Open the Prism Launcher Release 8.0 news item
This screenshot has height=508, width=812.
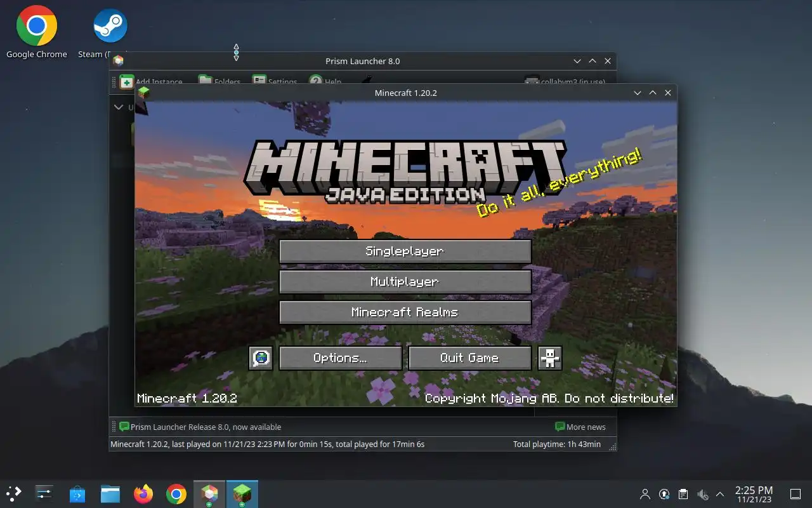(200, 427)
